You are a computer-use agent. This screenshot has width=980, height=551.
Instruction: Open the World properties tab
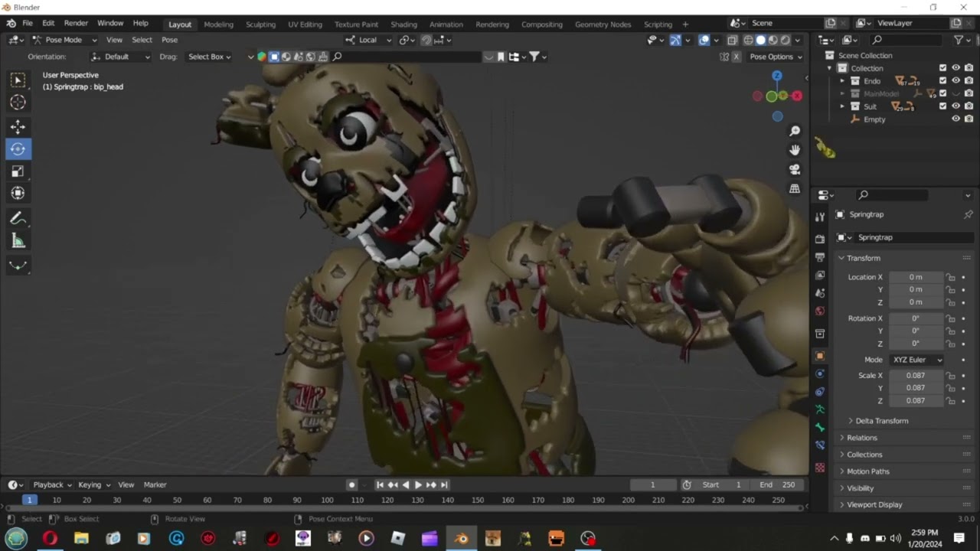[x=820, y=311]
